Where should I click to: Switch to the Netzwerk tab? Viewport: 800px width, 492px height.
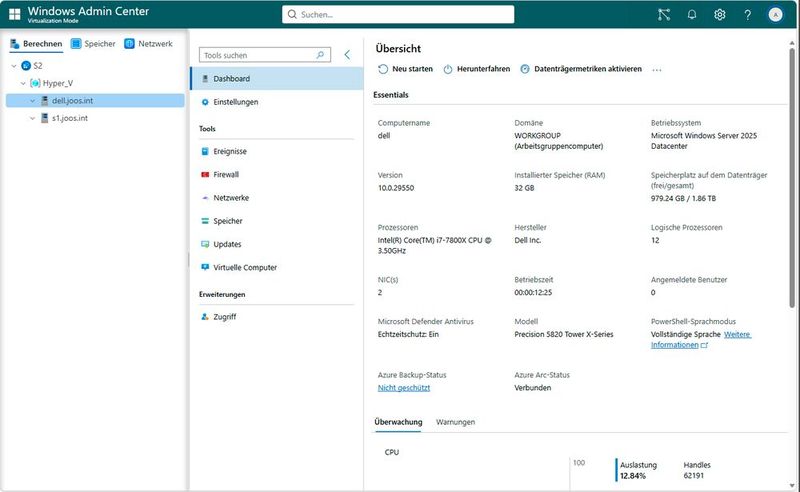pos(148,44)
